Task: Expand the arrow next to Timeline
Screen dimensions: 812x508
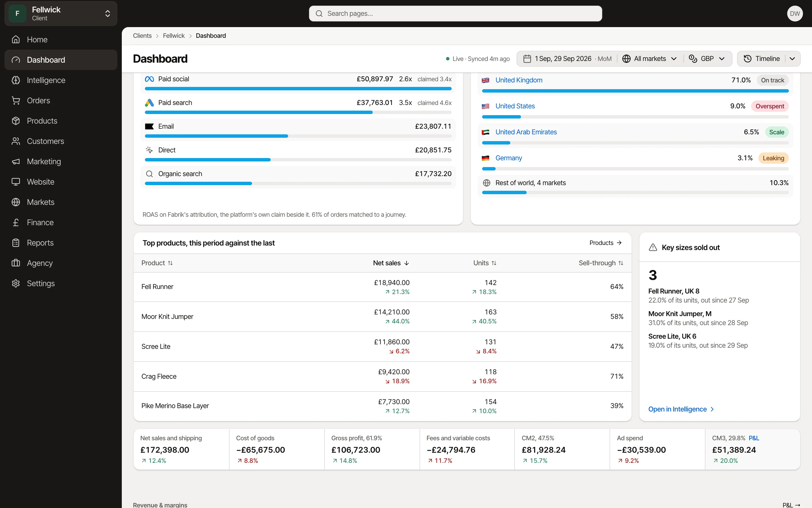Action: pyautogui.click(x=792, y=59)
